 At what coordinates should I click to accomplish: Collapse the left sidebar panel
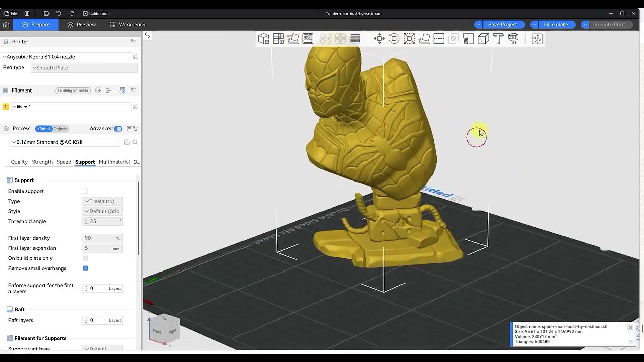pos(147,35)
